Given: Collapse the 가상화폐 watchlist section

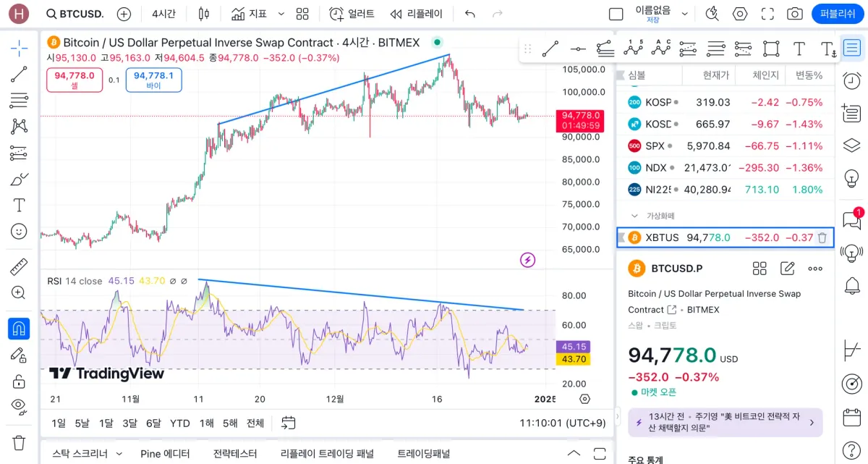Looking at the screenshot, I should 634,216.
